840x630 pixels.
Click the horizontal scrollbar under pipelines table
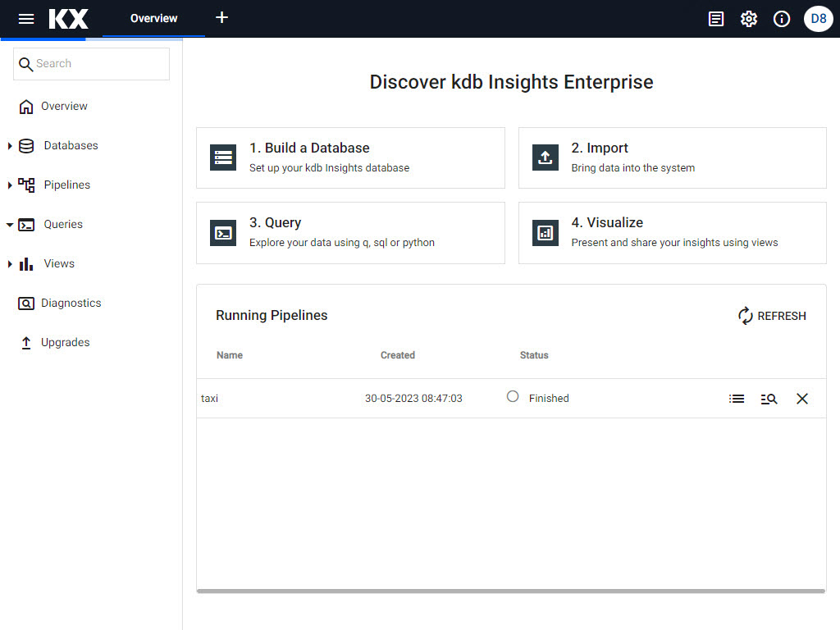coord(511,591)
